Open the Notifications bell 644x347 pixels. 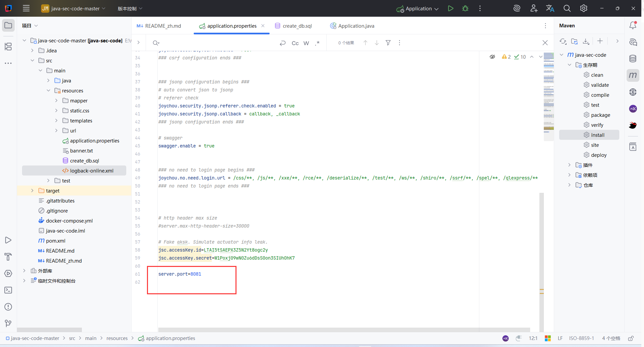(x=633, y=25)
